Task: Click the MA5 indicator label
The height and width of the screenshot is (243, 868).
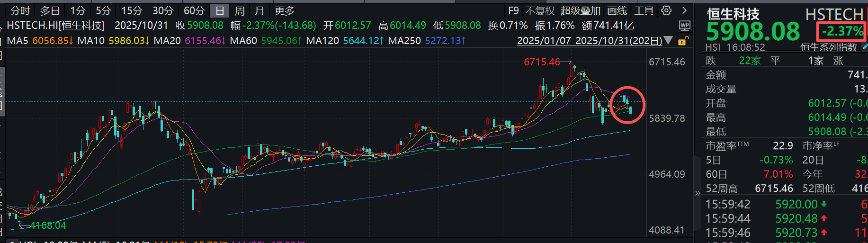Action: point(18,41)
